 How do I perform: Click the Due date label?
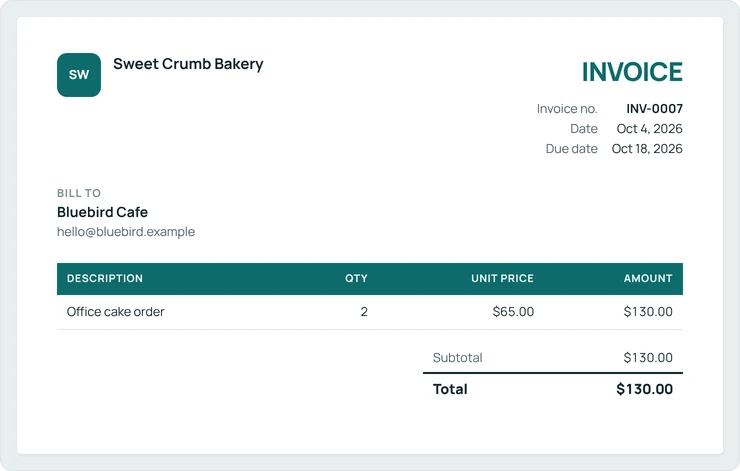tap(572, 149)
